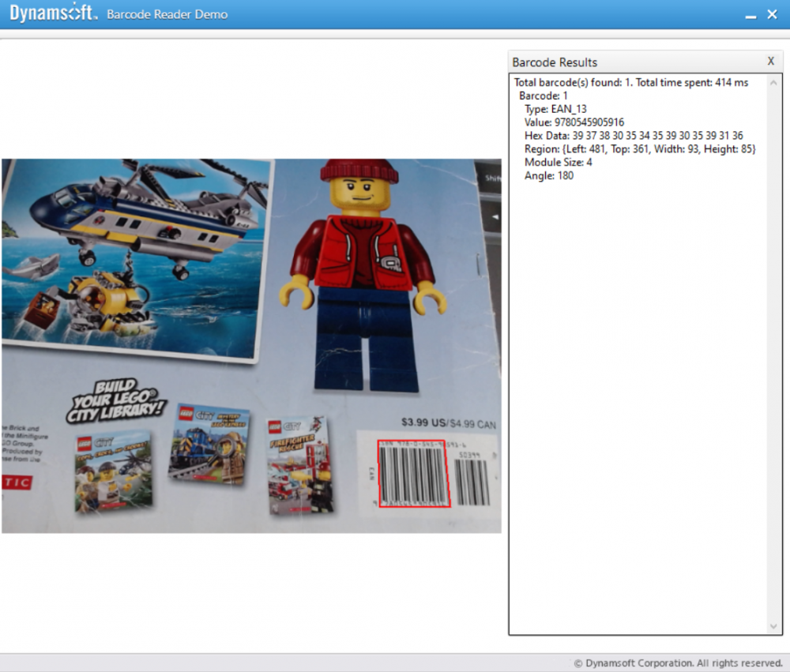This screenshot has height=672, width=790.
Task: Click the scroll-down arrow in results box
Action: [773, 626]
